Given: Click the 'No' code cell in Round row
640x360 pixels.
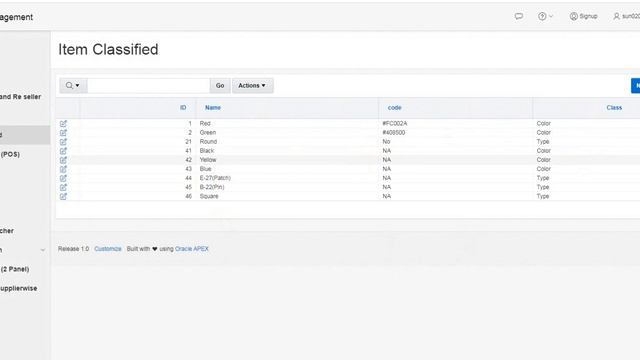Looking at the screenshot, I should (387, 142).
